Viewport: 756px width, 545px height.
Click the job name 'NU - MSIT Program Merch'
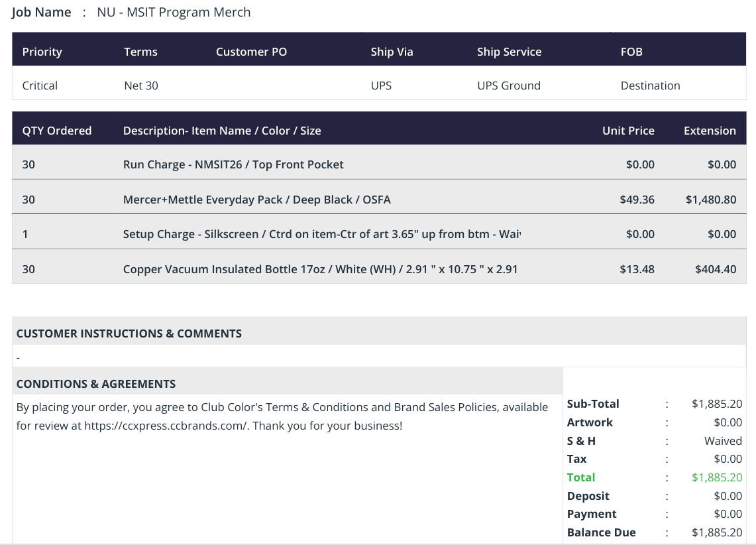pyautogui.click(x=174, y=12)
